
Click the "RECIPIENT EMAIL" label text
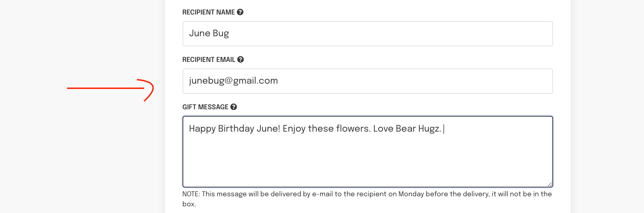point(209,60)
